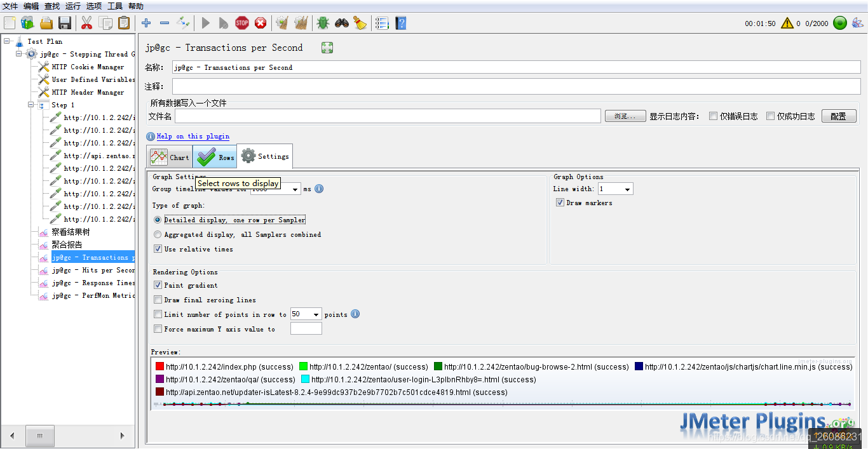Image resolution: width=868 pixels, height=449 pixels.
Task: Toggle the 仅成功日志 checkbox
Action: click(x=770, y=116)
